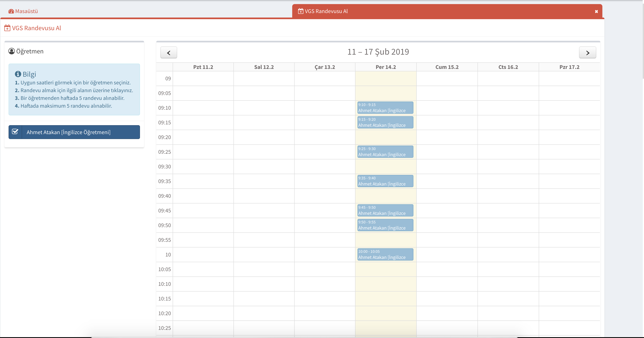Click the Masaüstü dashboard icon
Viewport: 644px width, 338px height.
click(11, 11)
